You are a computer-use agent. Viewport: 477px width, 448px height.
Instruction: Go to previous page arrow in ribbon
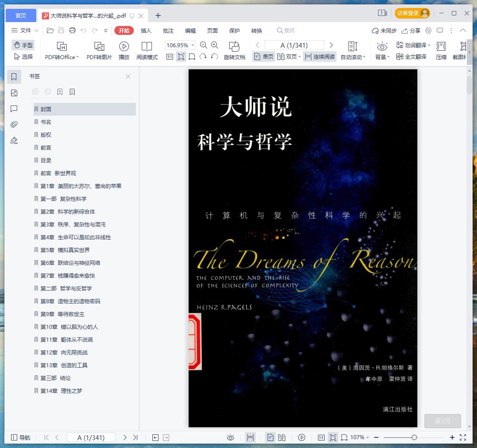tap(257, 45)
